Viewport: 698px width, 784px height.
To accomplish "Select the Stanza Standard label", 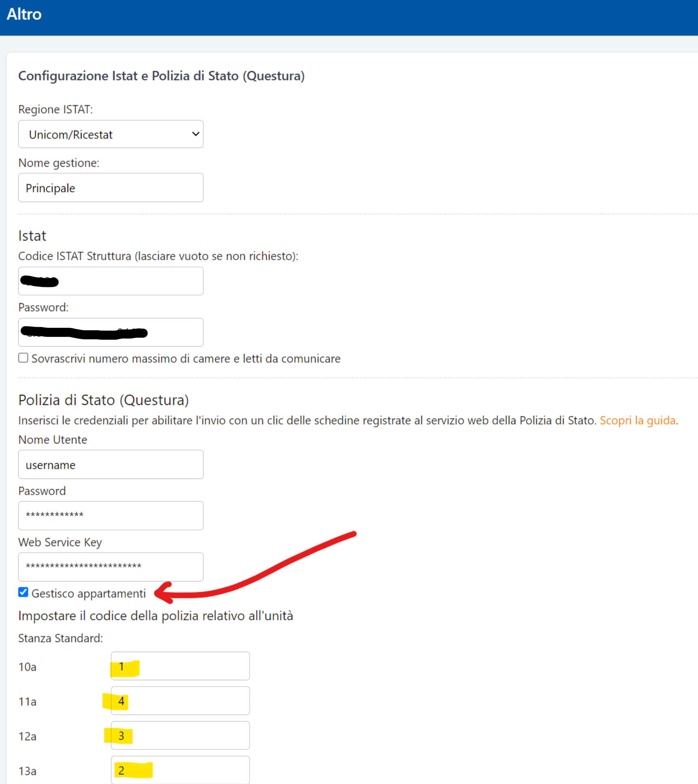I will [x=60, y=638].
